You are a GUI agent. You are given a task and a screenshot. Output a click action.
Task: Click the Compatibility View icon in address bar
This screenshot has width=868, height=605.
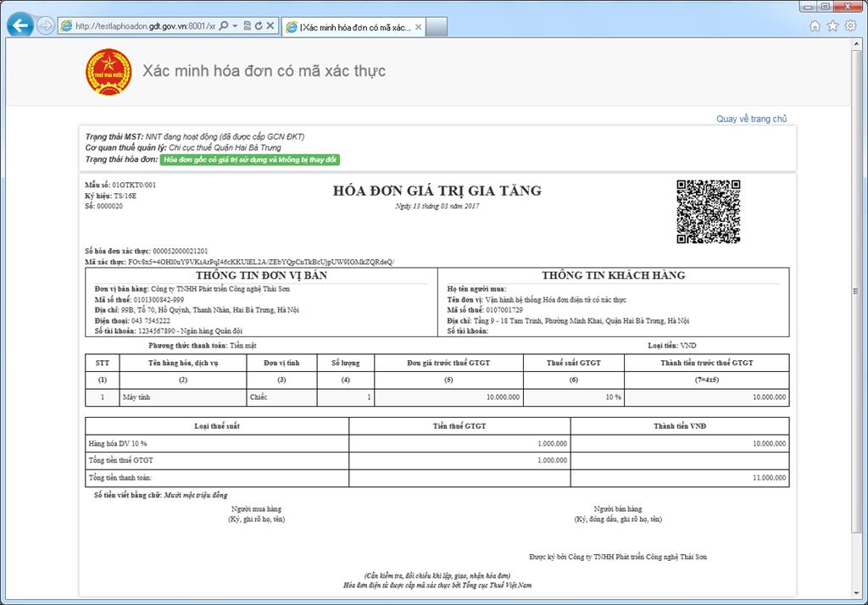[x=248, y=25]
